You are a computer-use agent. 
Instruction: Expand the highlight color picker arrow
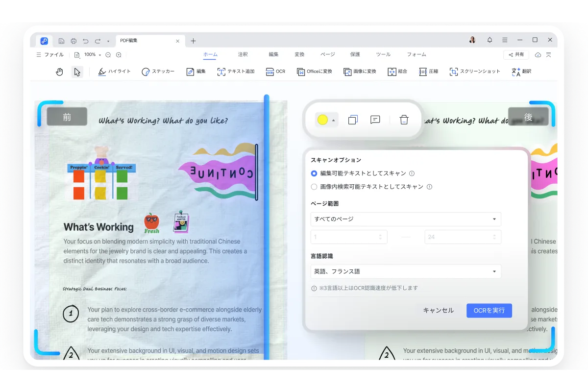coord(334,120)
